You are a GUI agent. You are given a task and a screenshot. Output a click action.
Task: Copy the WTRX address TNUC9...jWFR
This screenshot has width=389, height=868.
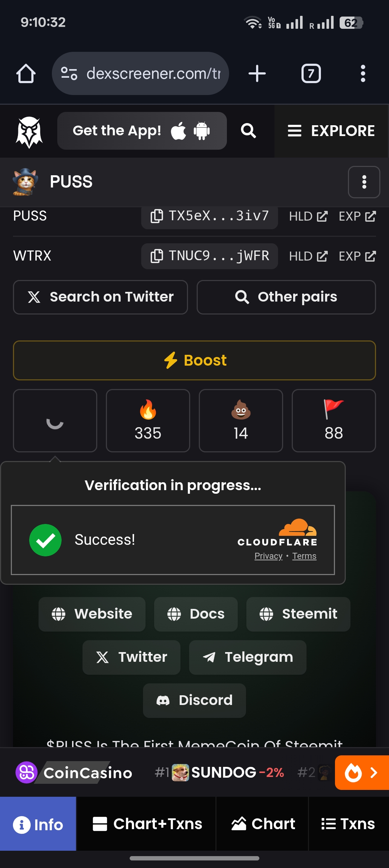click(x=210, y=256)
